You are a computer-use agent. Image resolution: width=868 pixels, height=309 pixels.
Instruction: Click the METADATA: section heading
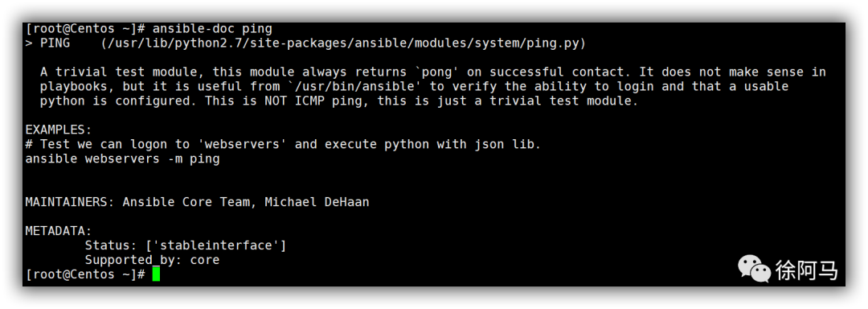(x=59, y=231)
